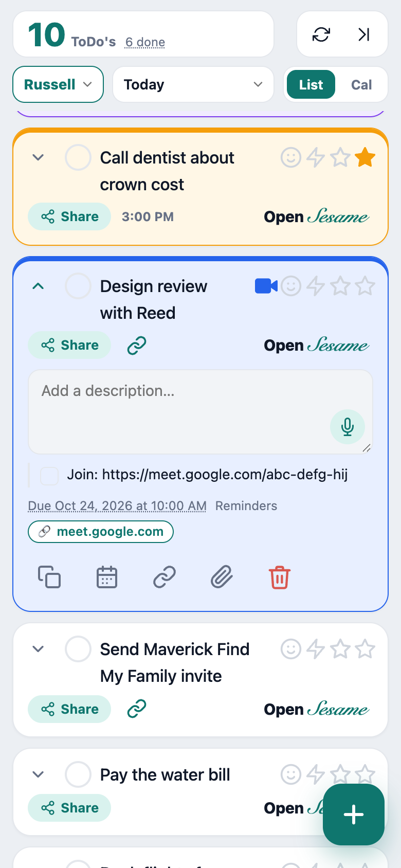Mark Pay the water bill complete
Viewport: 401px width, 868px height.
pyautogui.click(x=78, y=774)
